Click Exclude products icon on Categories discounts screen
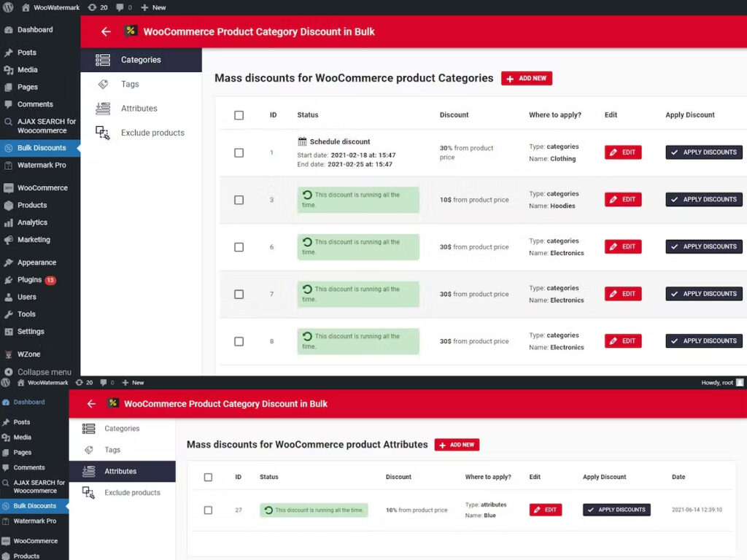Image resolution: width=747 pixels, height=560 pixels. [x=103, y=133]
